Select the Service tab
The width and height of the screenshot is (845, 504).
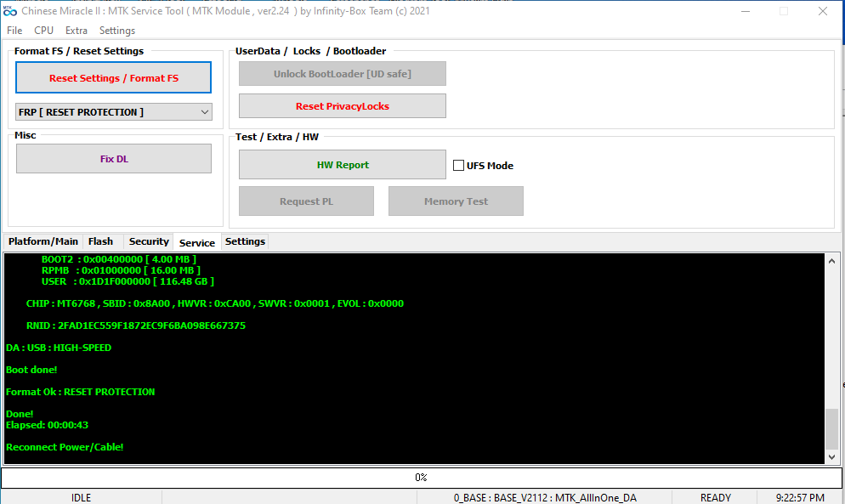196,242
